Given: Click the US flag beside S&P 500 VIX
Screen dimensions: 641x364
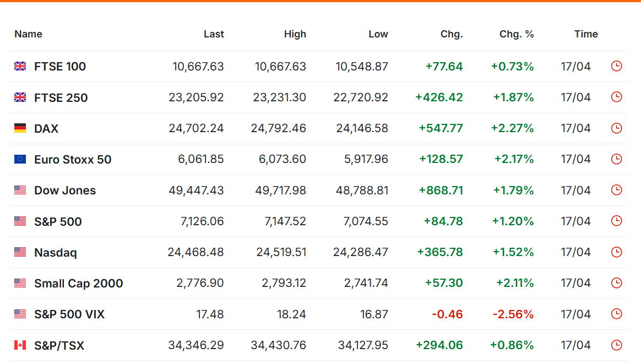Looking at the screenshot, I should point(20,314).
